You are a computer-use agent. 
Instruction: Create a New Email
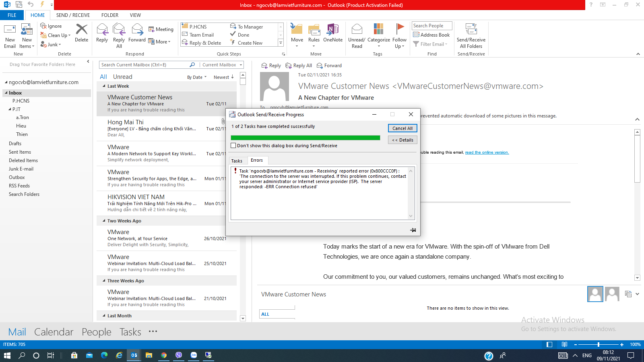pos(10,36)
